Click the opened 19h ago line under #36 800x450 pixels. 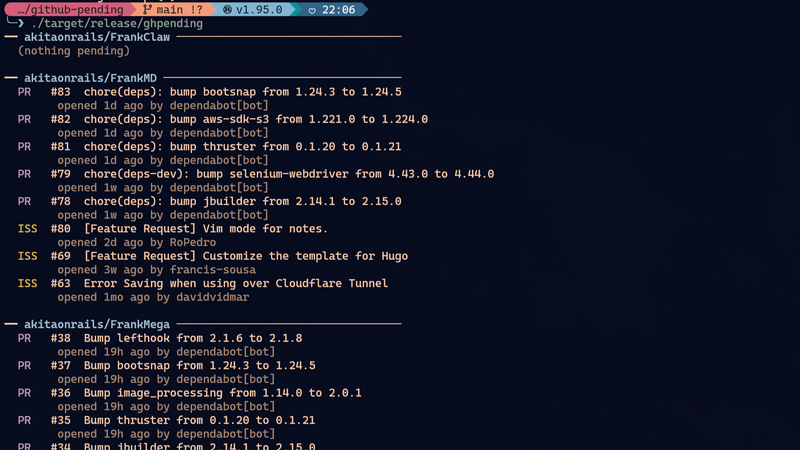pos(166,407)
